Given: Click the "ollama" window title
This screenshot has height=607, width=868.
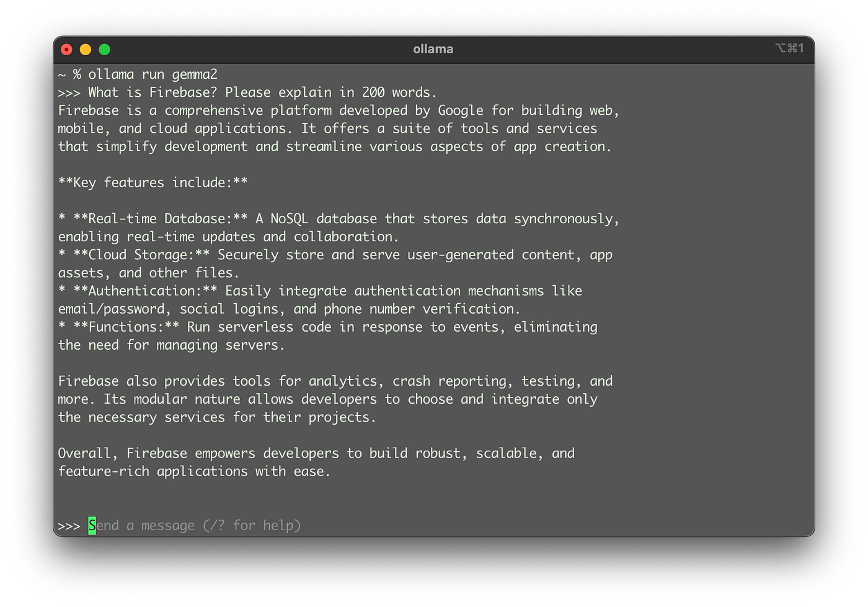Looking at the screenshot, I should pyautogui.click(x=433, y=49).
